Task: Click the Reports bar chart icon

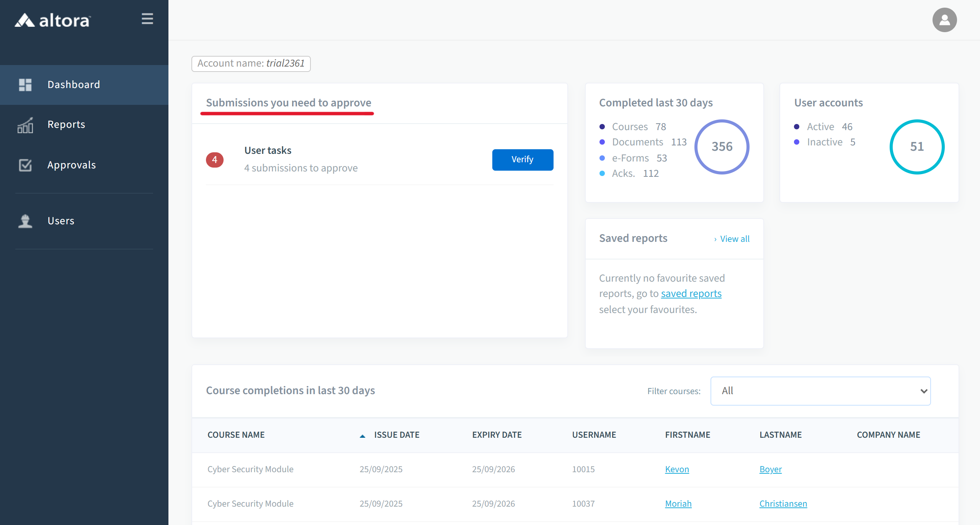Action: tap(25, 125)
